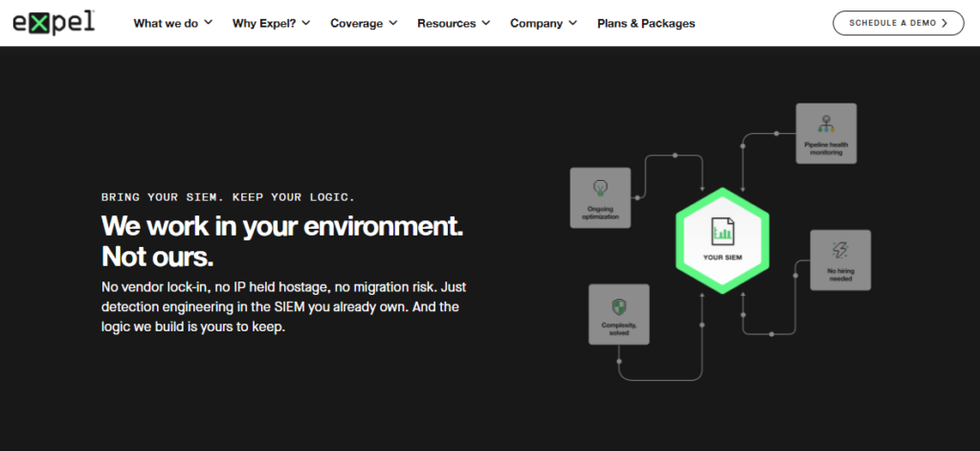Expand the Resources chevron arrow
The image size is (980, 451).
point(485,23)
